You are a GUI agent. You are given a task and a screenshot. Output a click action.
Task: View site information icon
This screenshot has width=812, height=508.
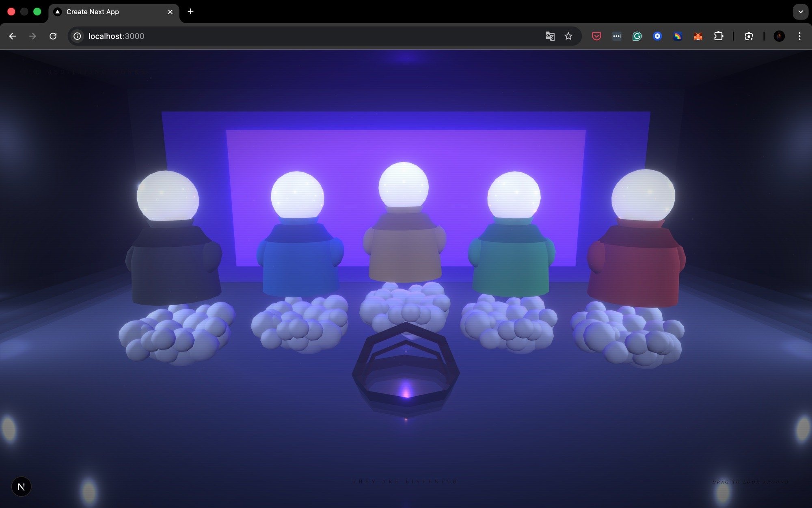[77, 36]
